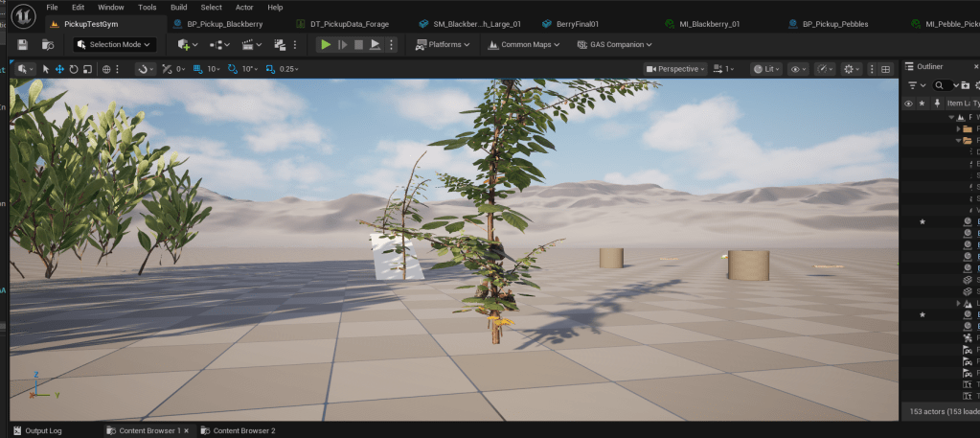Expand the Perspective viewport dropdown
The width and height of the screenshot is (980, 438).
(x=676, y=69)
